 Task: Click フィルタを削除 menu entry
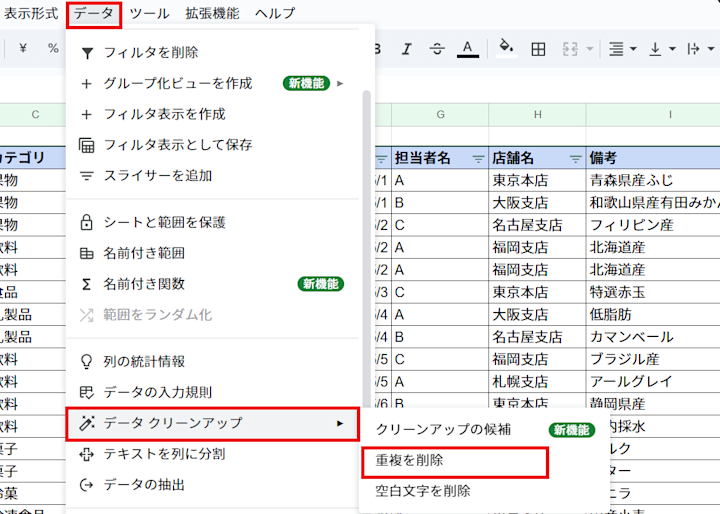click(x=150, y=52)
